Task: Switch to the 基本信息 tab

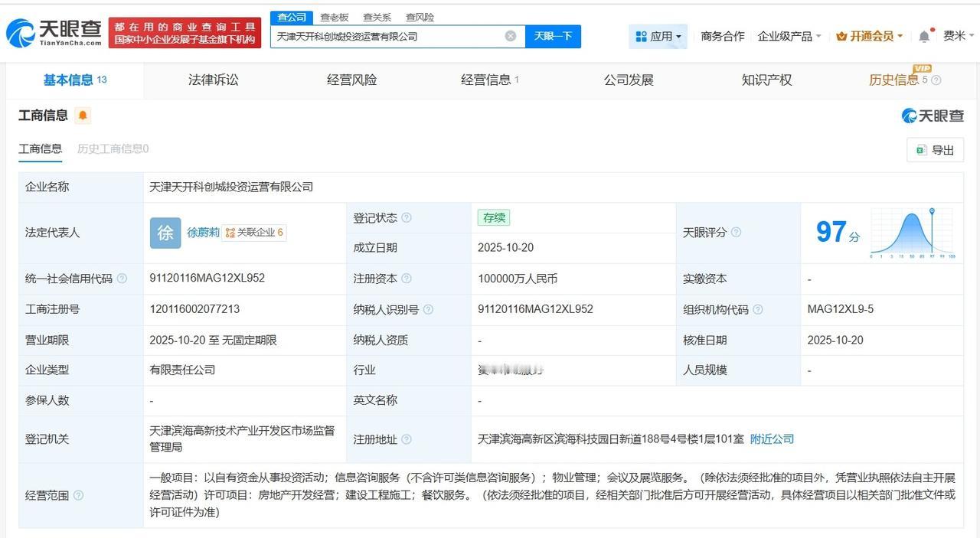Action: [x=75, y=80]
